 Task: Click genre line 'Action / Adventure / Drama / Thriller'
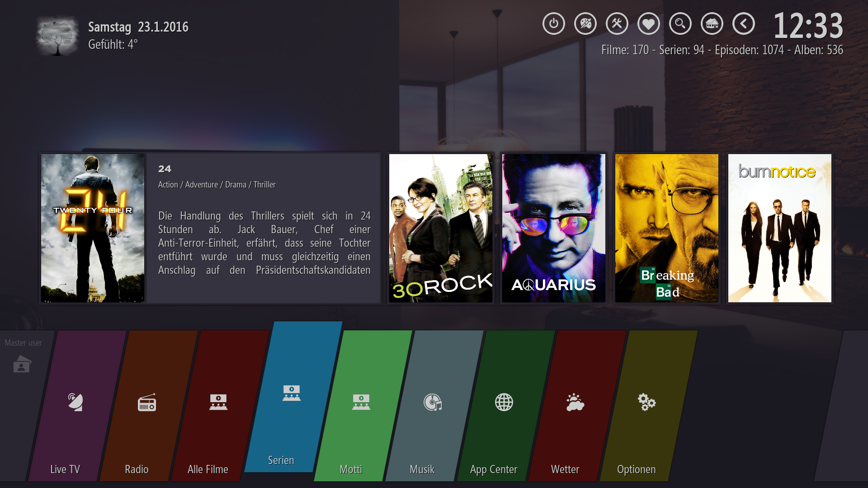217,185
